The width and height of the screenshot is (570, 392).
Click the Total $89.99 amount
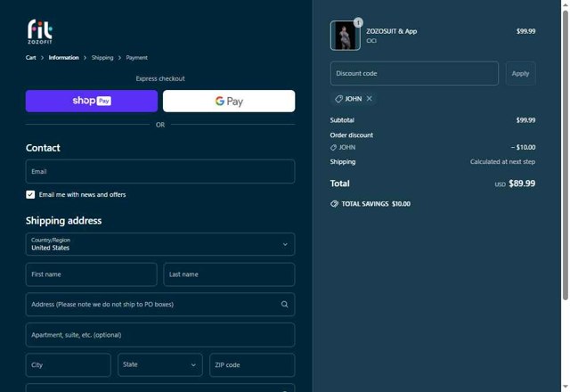(522, 184)
